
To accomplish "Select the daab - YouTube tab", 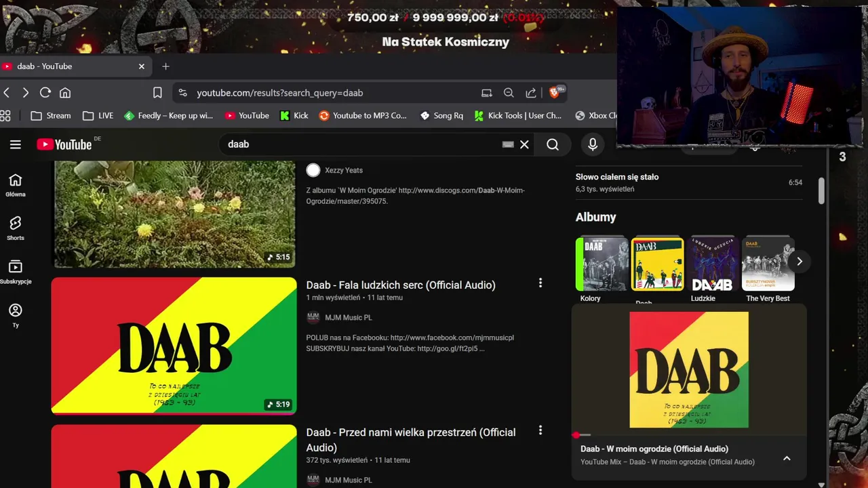I will (x=73, y=66).
